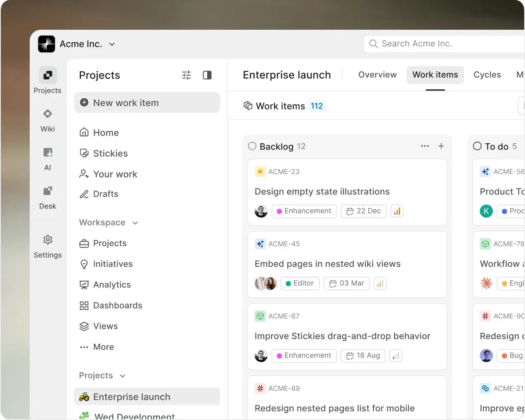
Task: Focus the Search Acme Inc. field
Action: pyautogui.click(x=444, y=44)
